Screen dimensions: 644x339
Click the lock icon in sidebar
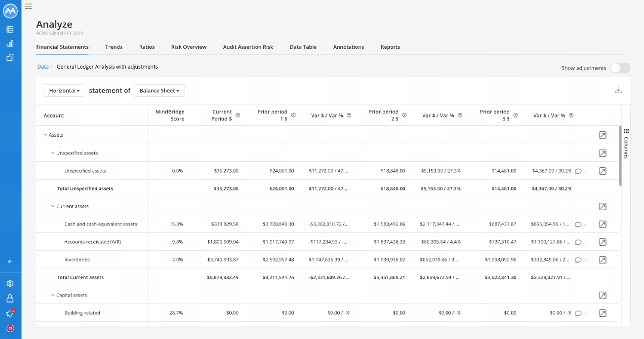tap(10, 299)
